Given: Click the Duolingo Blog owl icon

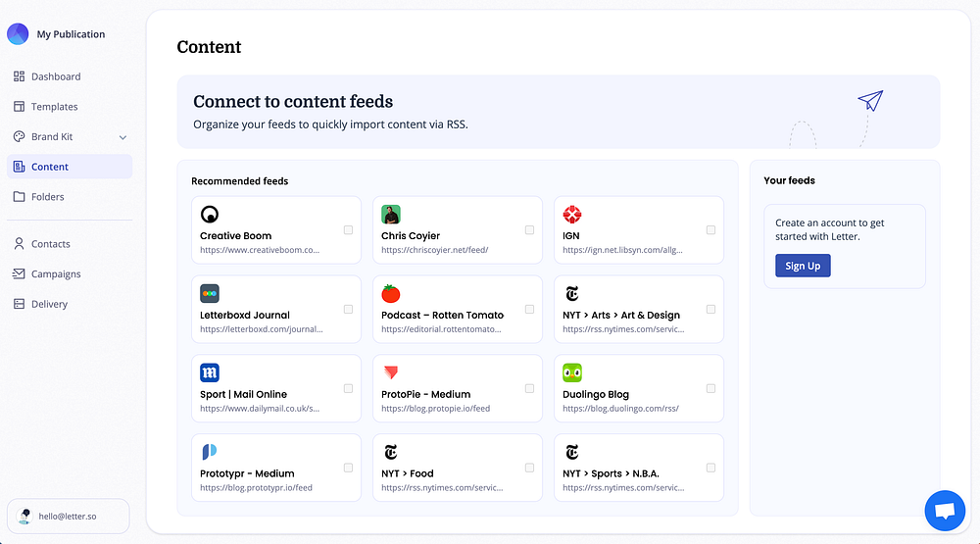Looking at the screenshot, I should (572, 372).
